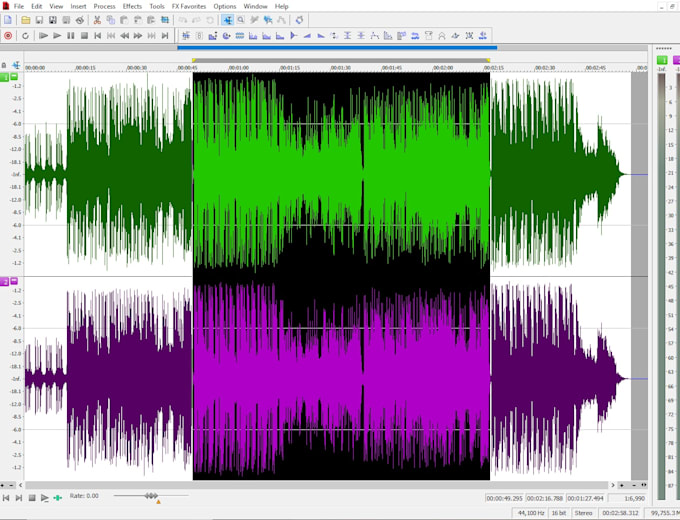Select the Event tool icon

point(268,20)
